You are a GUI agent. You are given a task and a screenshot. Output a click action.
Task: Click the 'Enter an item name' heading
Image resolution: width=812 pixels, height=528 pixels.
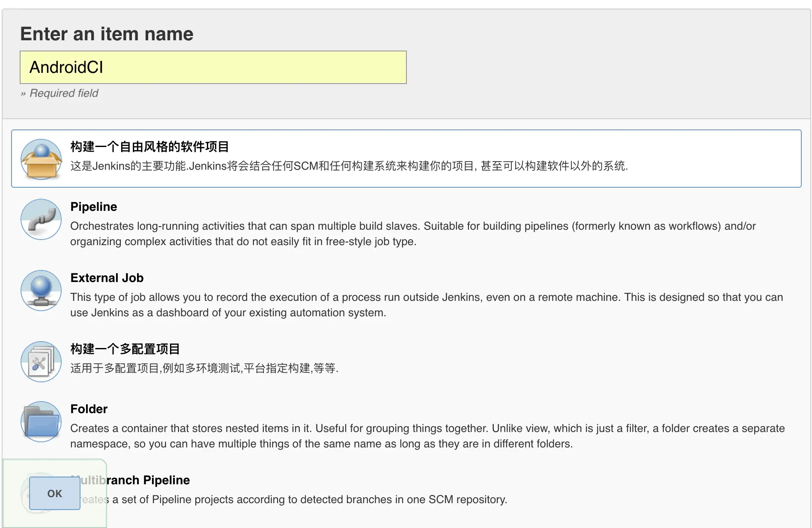tap(107, 34)
